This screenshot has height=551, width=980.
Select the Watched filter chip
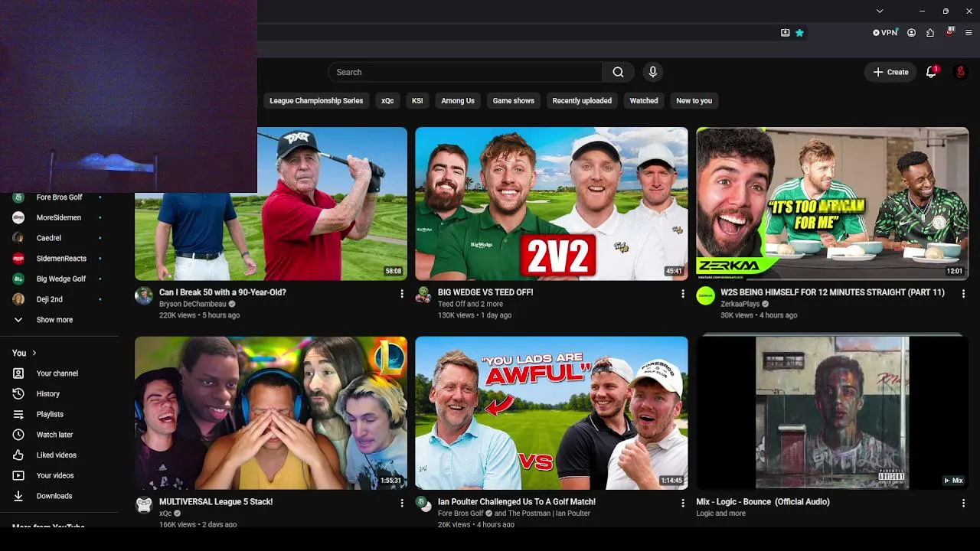(644, 100)
